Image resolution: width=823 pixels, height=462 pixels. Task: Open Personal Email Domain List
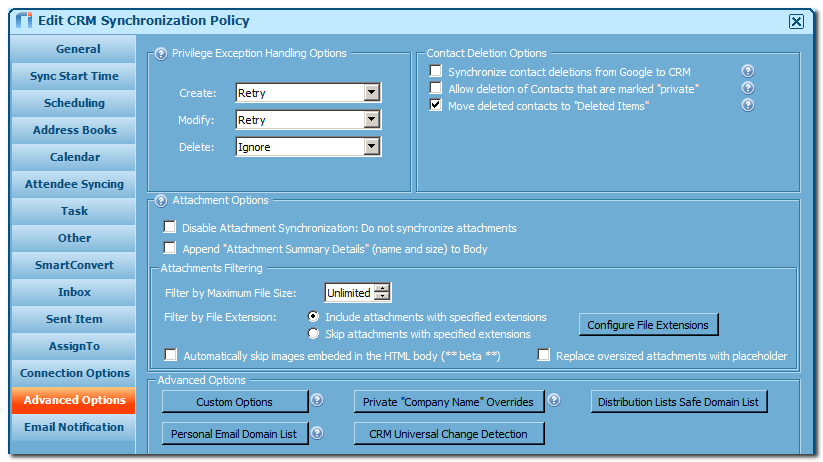[x=235, y=434]
